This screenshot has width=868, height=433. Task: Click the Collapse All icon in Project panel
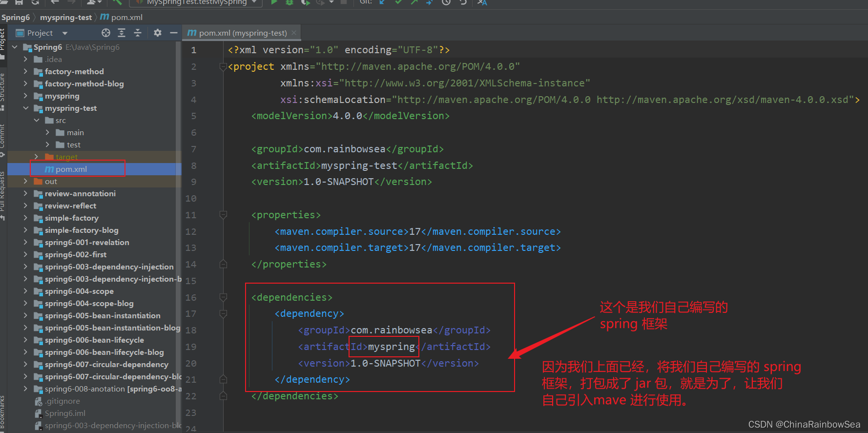click(x=138, y=33)
